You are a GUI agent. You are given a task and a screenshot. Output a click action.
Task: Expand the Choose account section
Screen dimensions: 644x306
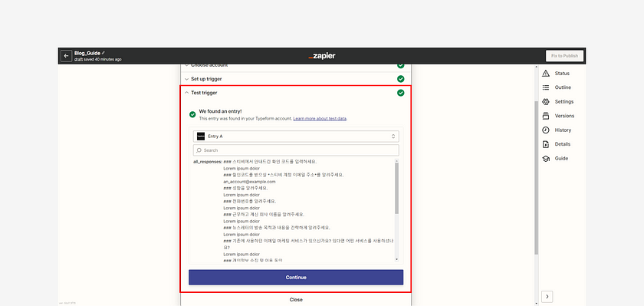click(296, 65)
